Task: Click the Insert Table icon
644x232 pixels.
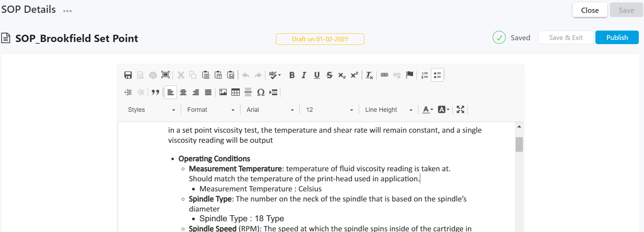Action: click(x=236, y=92)
